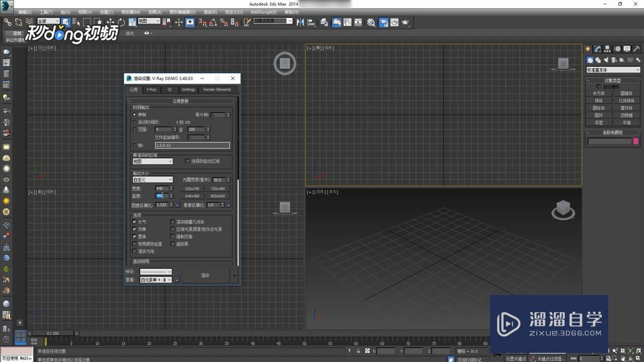Image resolution: width=644 pixels, height=362 pixels.
Task: Uncheck the 大气 option
Action: pos(134,222)
